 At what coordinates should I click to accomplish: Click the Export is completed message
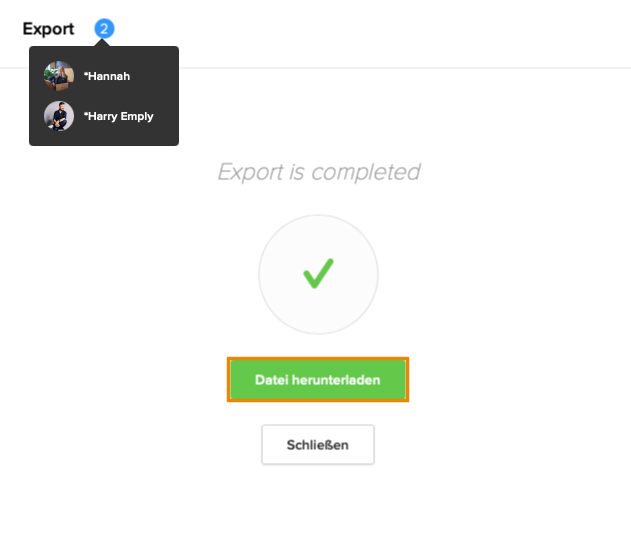tap(319, 172)
